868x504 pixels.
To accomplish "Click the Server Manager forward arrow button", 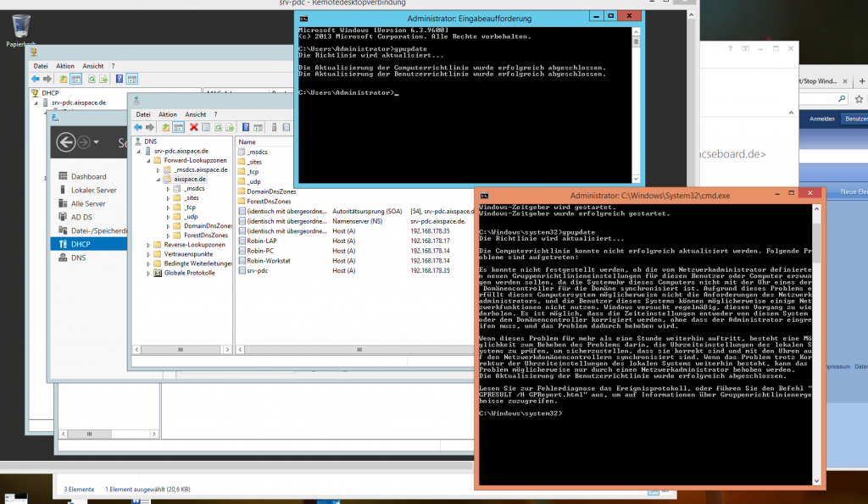I will 84,142.
